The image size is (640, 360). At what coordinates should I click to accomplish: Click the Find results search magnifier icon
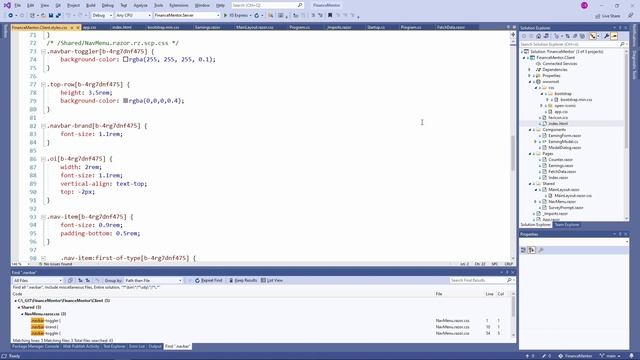coord(509,280)
